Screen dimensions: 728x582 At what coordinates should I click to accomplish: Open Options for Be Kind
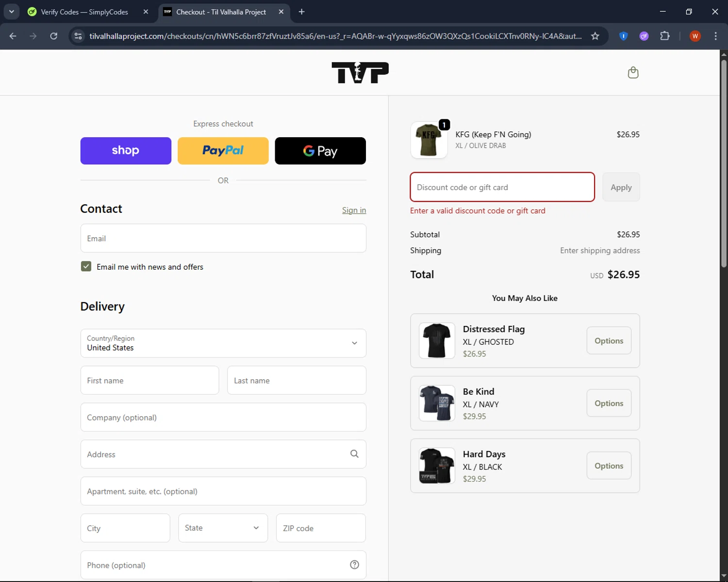(x=609, y=403)
